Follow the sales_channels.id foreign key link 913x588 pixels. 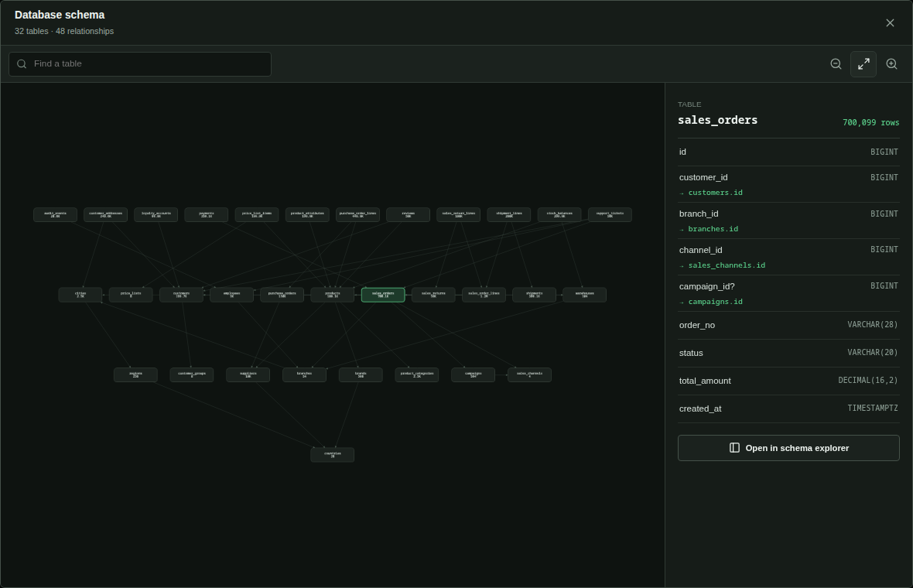[727, 265]
